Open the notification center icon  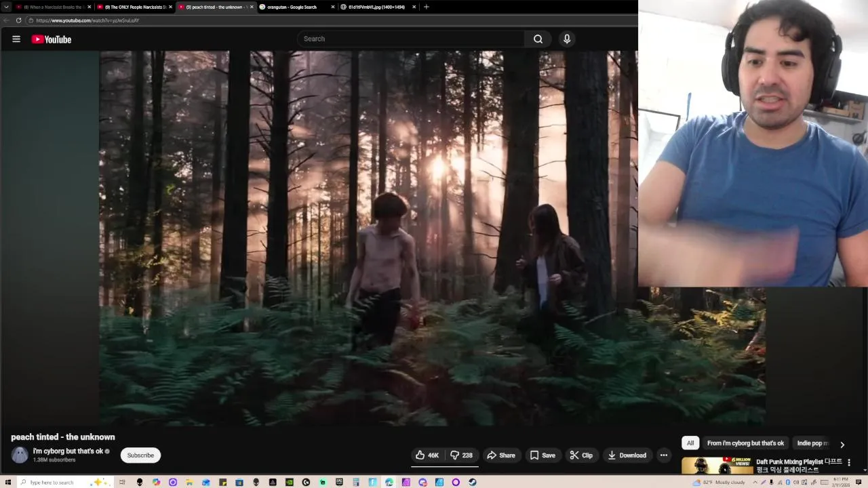point(859,482)
